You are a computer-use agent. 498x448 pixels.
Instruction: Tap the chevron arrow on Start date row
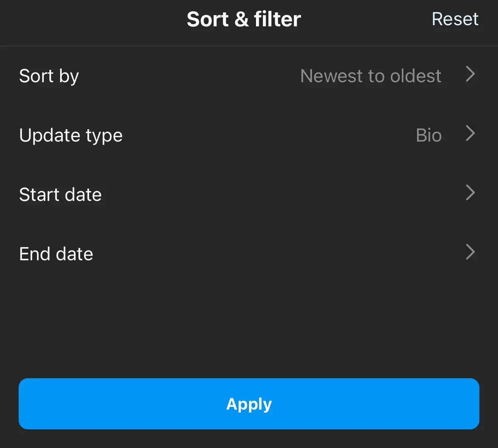[x=470, y=193]
